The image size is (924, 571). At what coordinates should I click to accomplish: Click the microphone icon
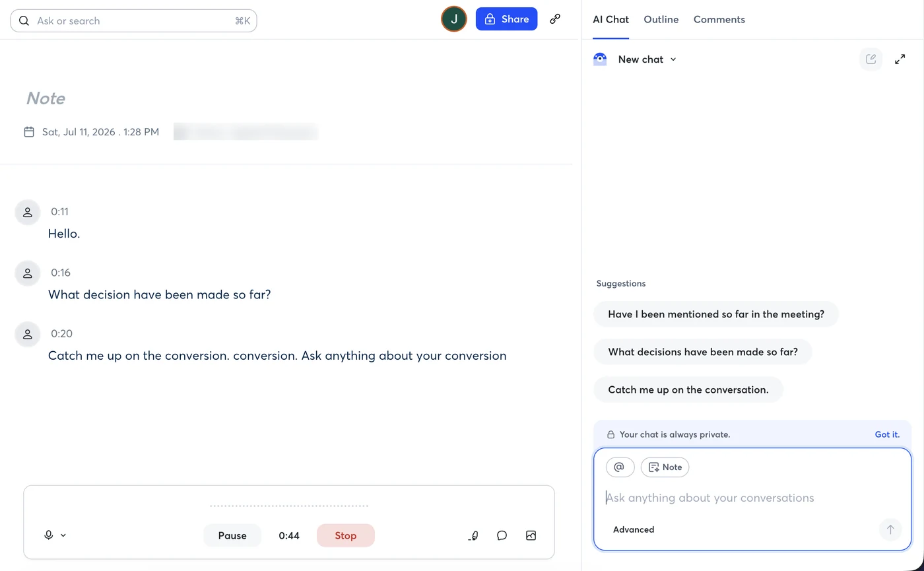click(48, 535)
